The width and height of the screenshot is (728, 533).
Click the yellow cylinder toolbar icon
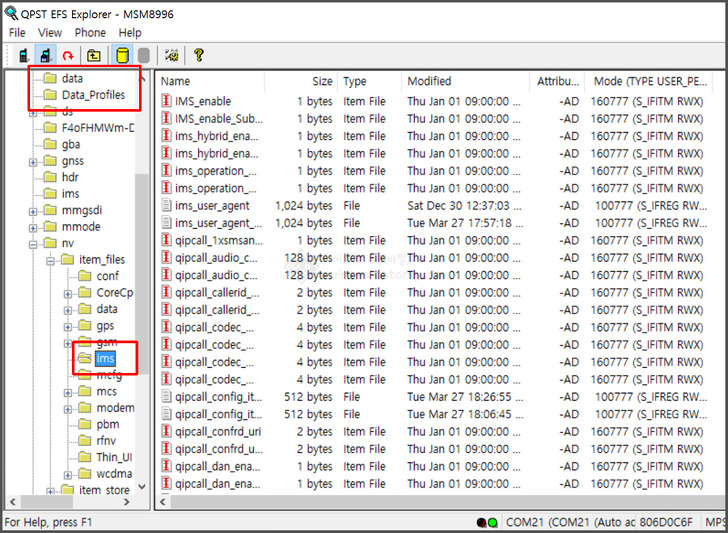point(122,56)
